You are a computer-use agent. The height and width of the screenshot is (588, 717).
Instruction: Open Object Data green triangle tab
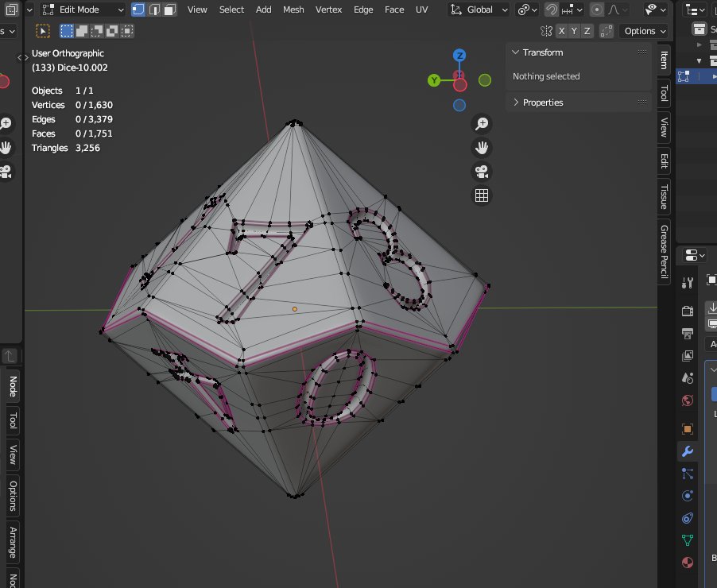click(688, 540)
